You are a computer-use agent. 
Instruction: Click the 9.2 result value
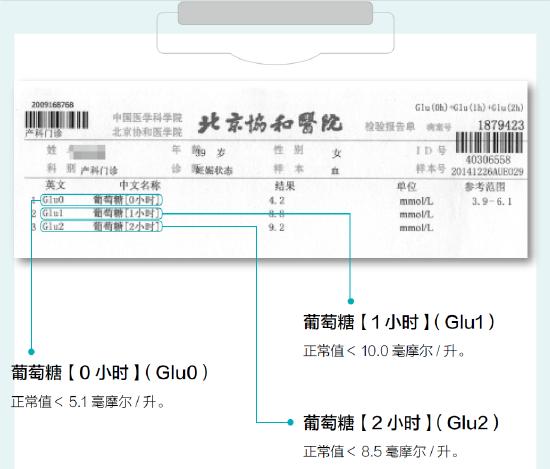[276, 228]
